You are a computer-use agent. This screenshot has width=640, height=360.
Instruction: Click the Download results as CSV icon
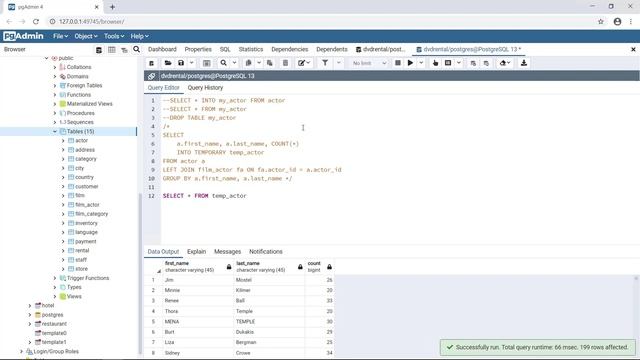pyautogui.click(x=524, y=63)
